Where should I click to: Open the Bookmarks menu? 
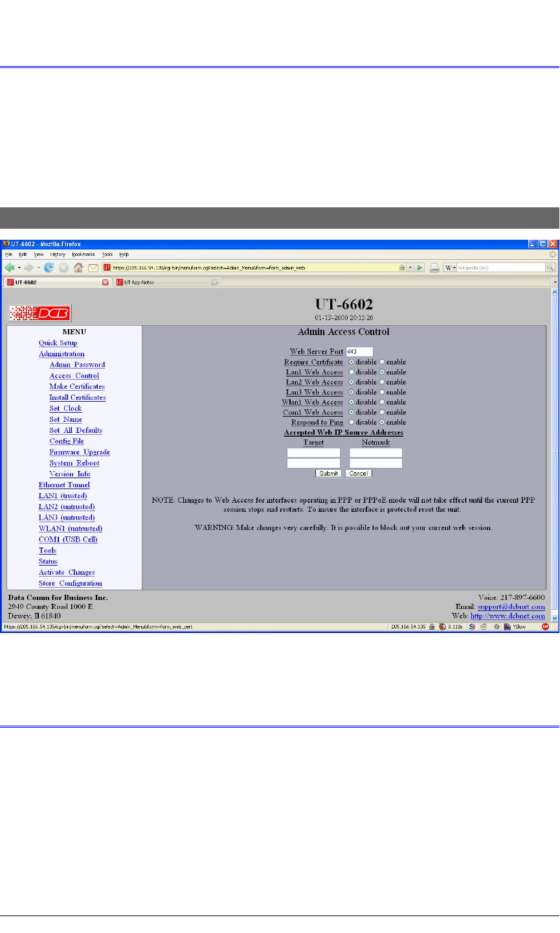point(84,255)
